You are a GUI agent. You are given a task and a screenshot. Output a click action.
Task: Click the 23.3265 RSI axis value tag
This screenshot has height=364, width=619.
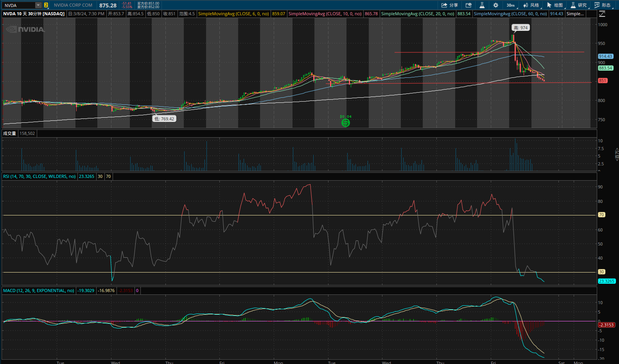(x=606, y=281)
